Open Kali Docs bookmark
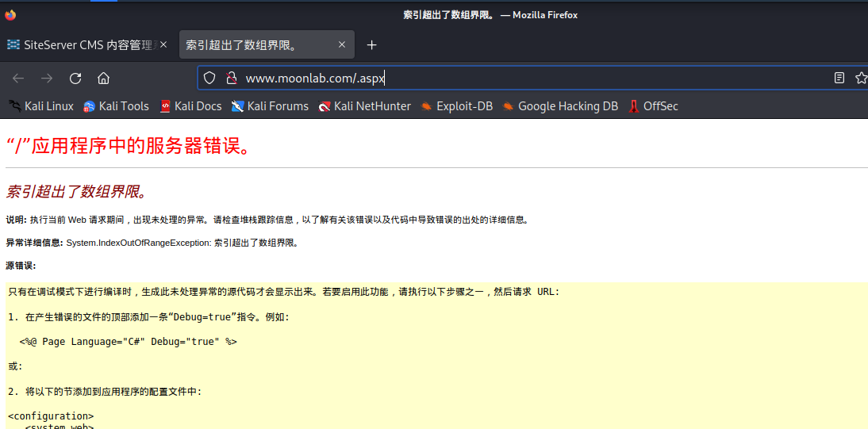The height and width of the screenshot is (429, 868). point(191,106)
